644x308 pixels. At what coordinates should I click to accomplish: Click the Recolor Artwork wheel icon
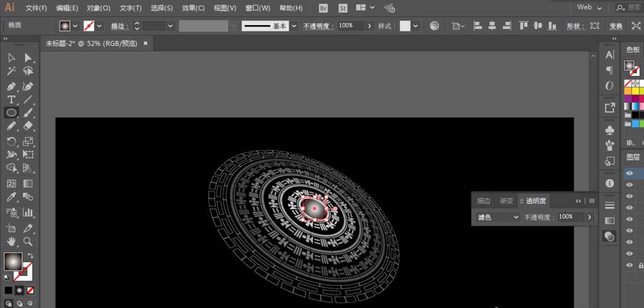(x=434, y=26)
